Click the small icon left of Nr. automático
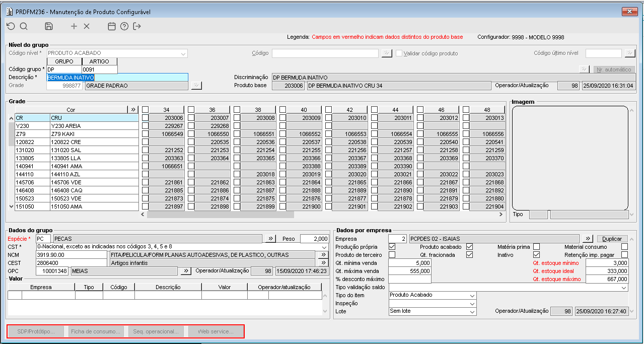The width and height of the screenshot is (644, 344). (585, 70)
